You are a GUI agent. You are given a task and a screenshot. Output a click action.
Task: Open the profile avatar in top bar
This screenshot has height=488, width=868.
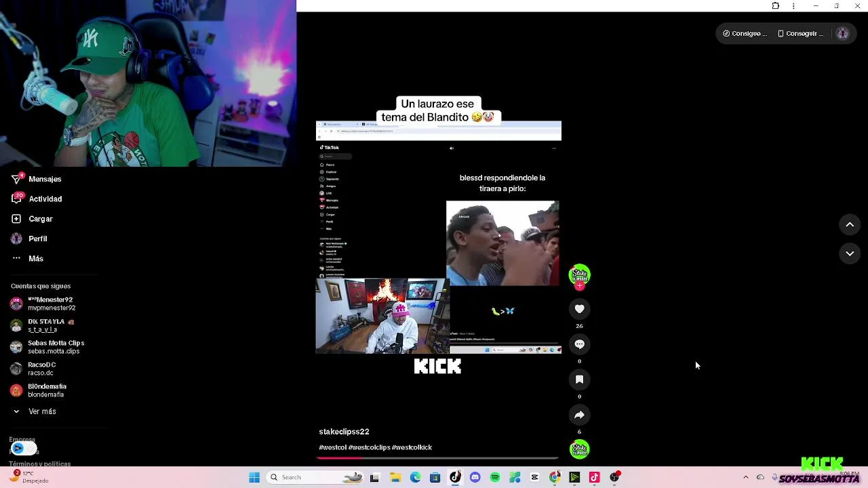(842, 33)
